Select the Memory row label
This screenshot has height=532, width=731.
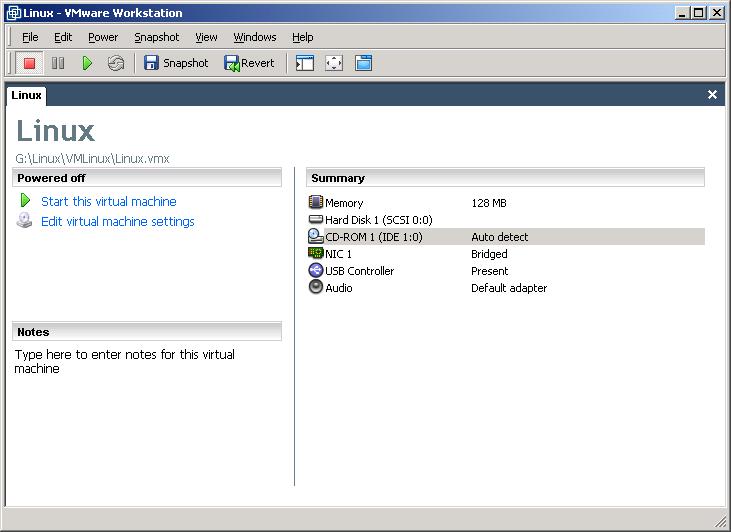tap(344, 203)
